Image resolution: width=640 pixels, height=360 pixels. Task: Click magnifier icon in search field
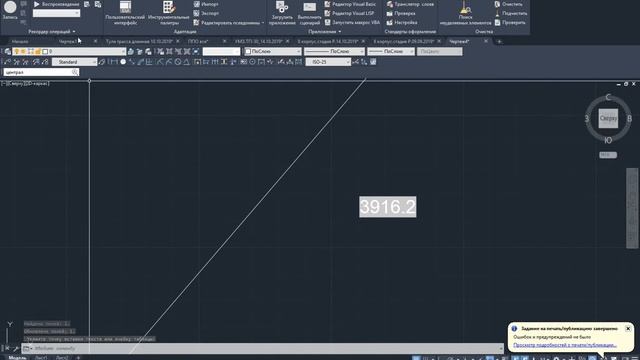point(75,72)
